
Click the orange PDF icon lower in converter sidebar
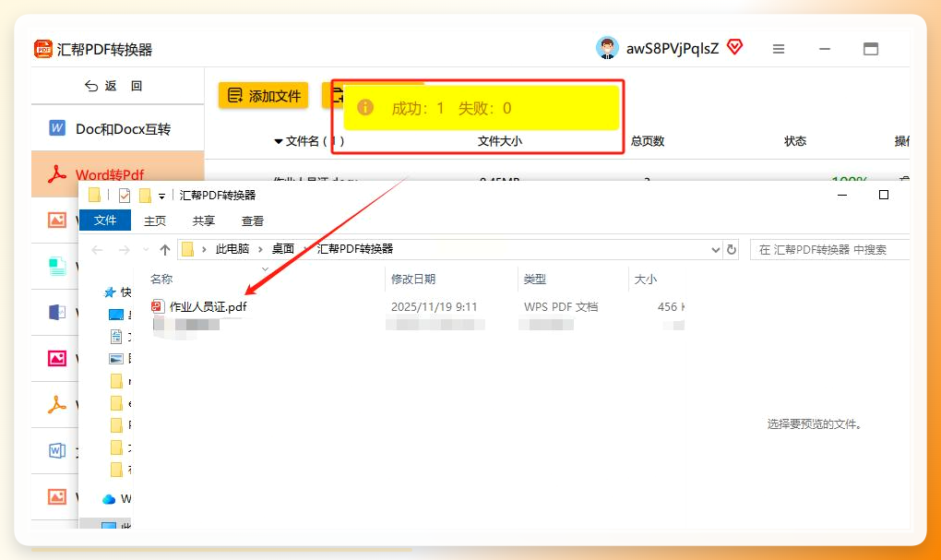[57, 404]
